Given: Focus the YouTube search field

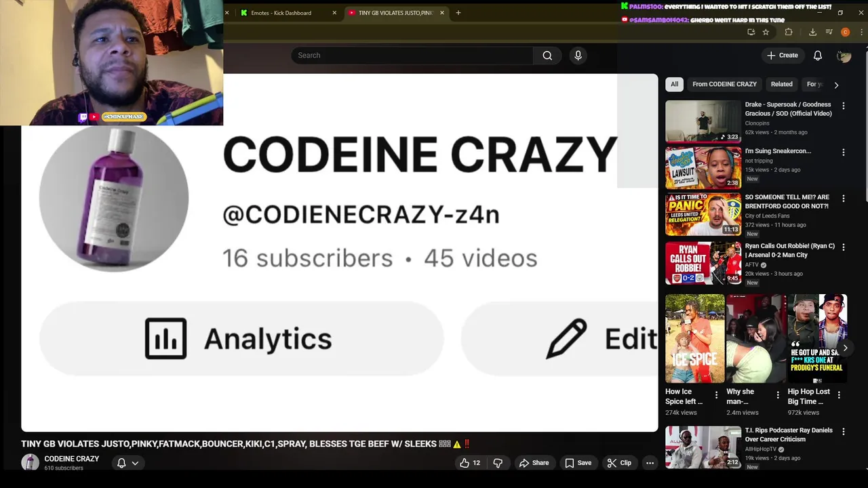Looking at the screenshot, I should [412, 56].
